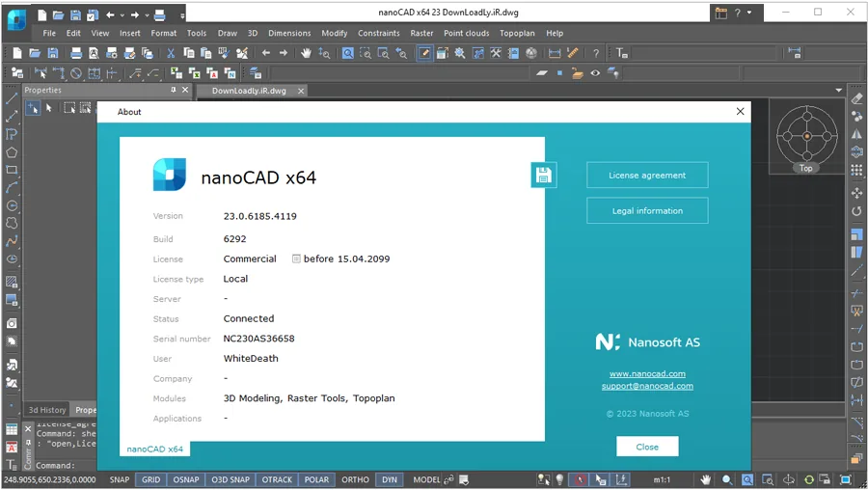Click the Move tool in right toolbar
This screenshot has height=490, width=868.
point(856,193)
